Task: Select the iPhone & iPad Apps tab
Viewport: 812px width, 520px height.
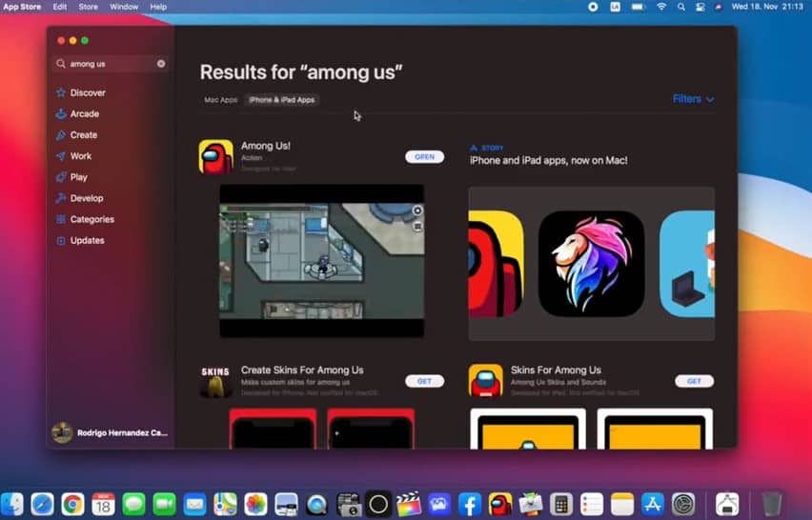Action: point(282,100)
